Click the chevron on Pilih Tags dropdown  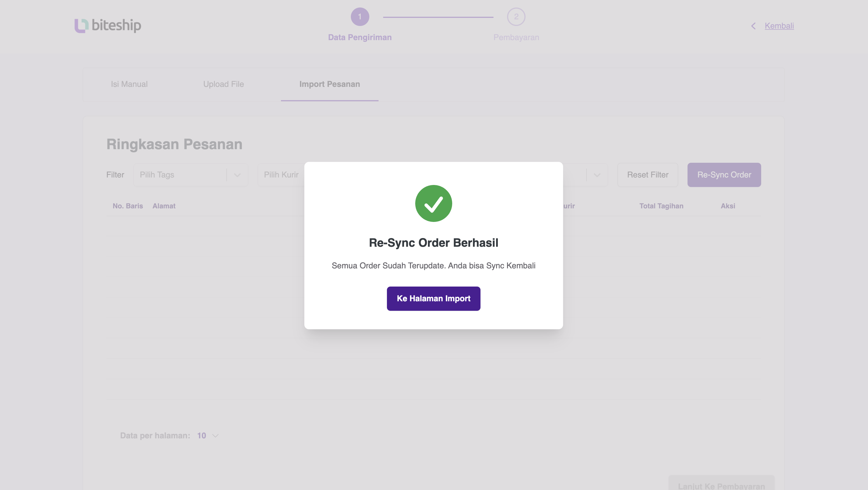coord(237,175)
